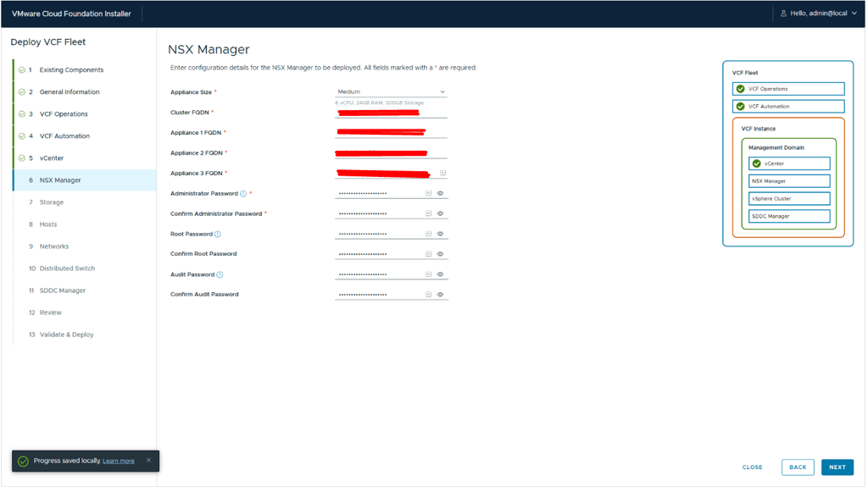
Task: Toggle Root Password visibility eye icon
Action: tap(441, 235)
